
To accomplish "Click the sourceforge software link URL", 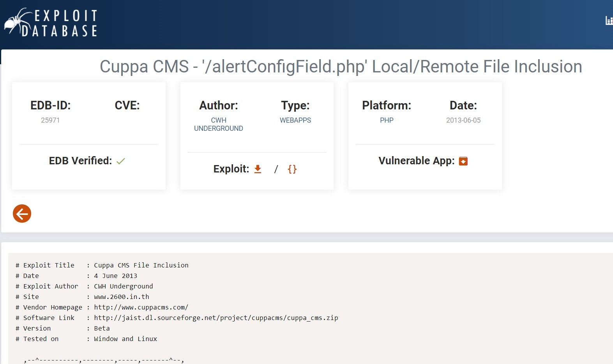I will (x=216, y=318).
